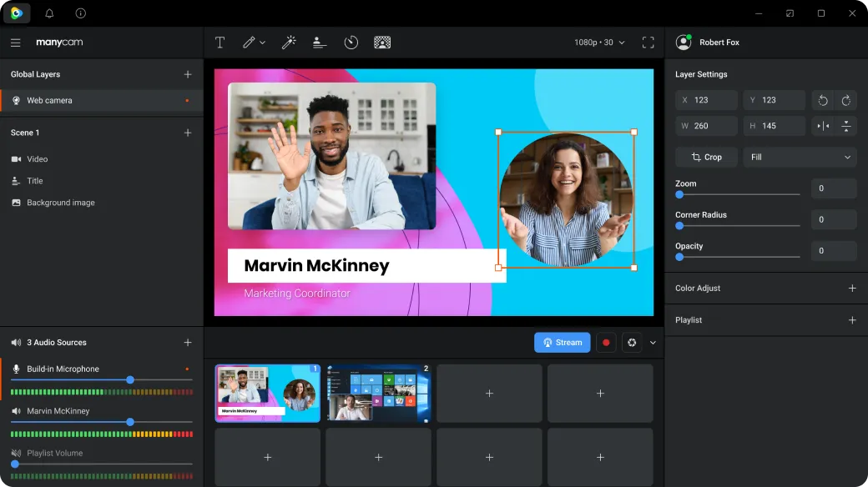The height and width of the screenshot is (487, 868).
Task: Select the Draw tool
Action: (x=249, y=42)
